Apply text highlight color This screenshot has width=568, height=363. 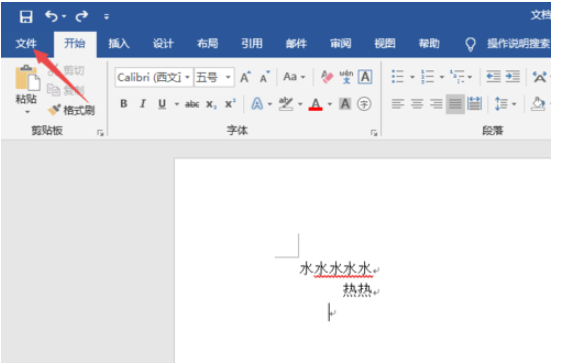[x=286, y=104]
